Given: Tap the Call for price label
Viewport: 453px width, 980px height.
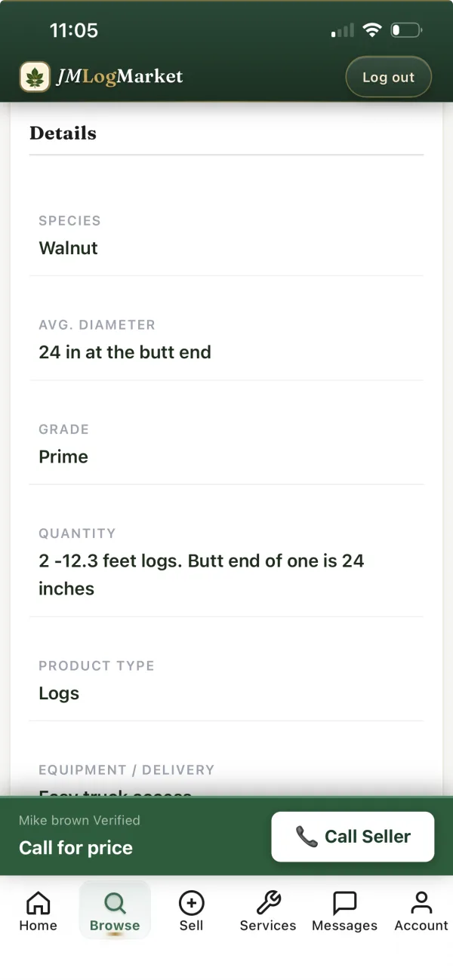Looking at the screenshot, I should (75, 848).
